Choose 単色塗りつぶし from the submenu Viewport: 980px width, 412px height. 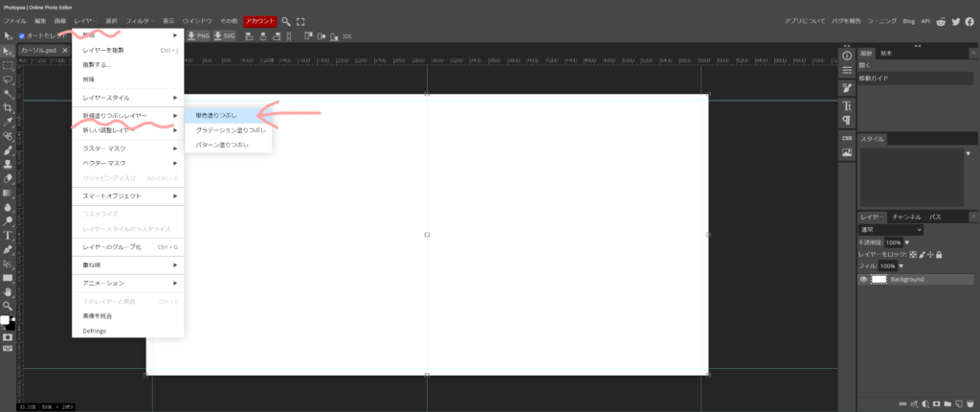click(216, 115)
